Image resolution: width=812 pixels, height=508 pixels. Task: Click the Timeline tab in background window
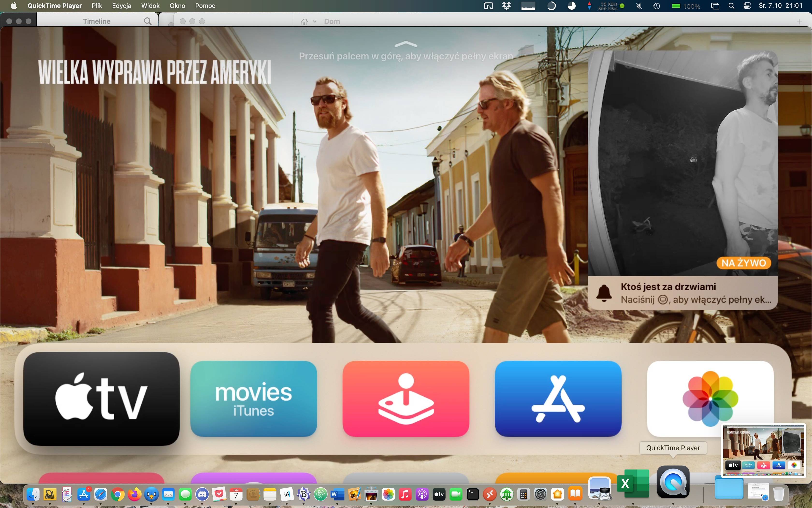97,21
